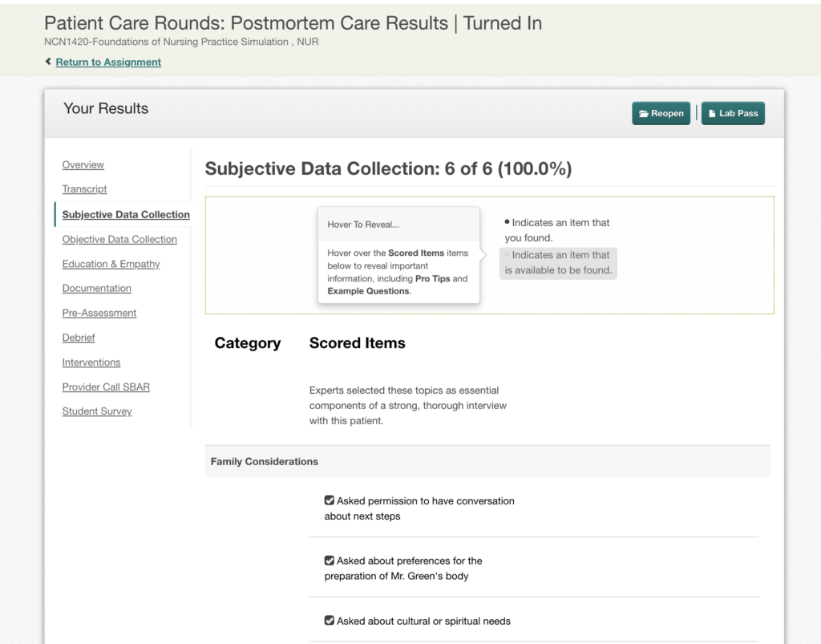Image resolution: width=821 pixels, height=644 pixels.
Task: Click the document icon on Lab Pass
Action: 712,113
